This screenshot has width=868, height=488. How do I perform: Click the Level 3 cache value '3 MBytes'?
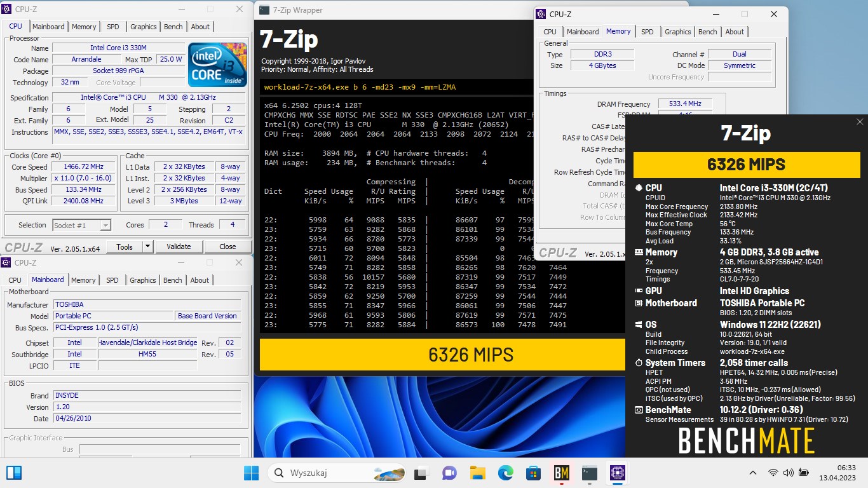pyautogui.click(x=184, y=201)
